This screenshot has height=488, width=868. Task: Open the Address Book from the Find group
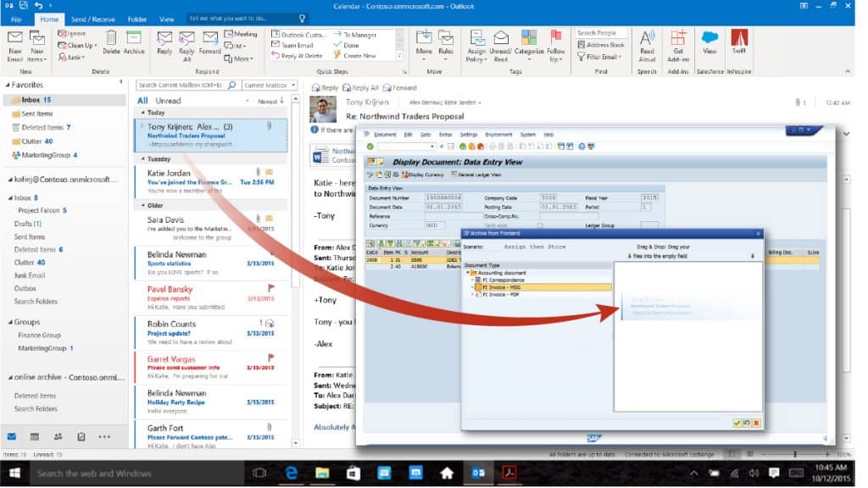point(601,45)
